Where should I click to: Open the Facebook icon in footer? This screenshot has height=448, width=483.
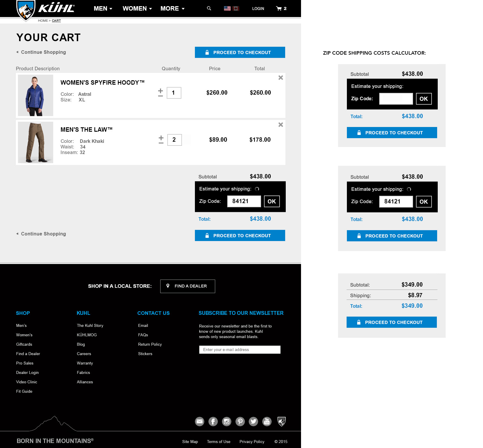point(213,422)
